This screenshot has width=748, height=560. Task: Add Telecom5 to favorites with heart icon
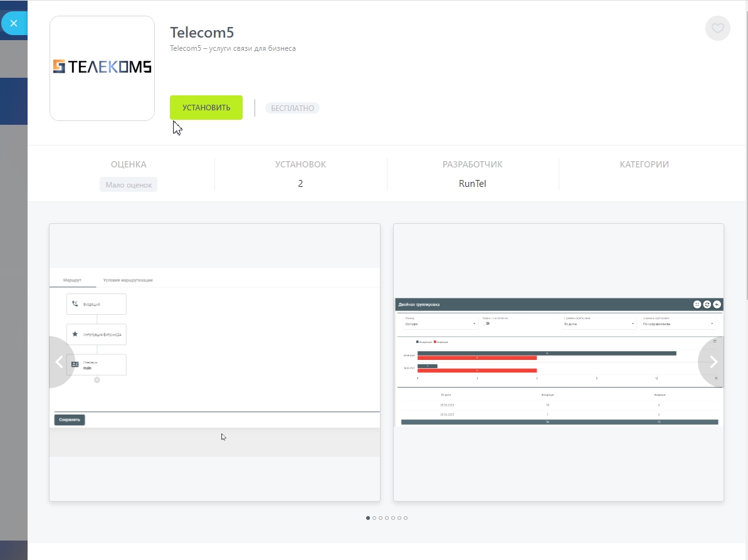point(717,28)
